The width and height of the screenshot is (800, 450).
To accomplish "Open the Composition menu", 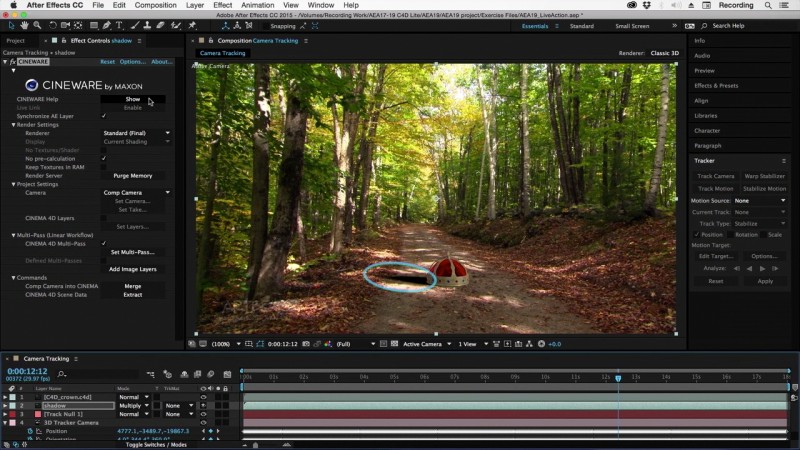I will point(156,5).
